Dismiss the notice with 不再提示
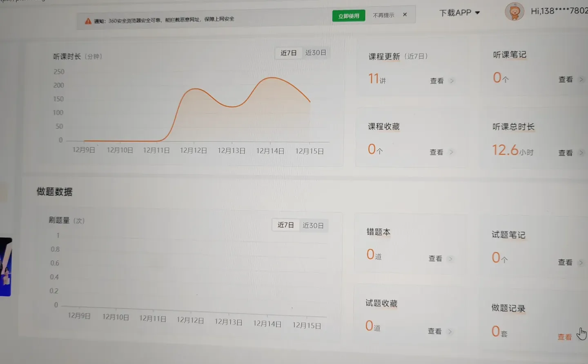 pyautogui.click(x=383, y=15)
